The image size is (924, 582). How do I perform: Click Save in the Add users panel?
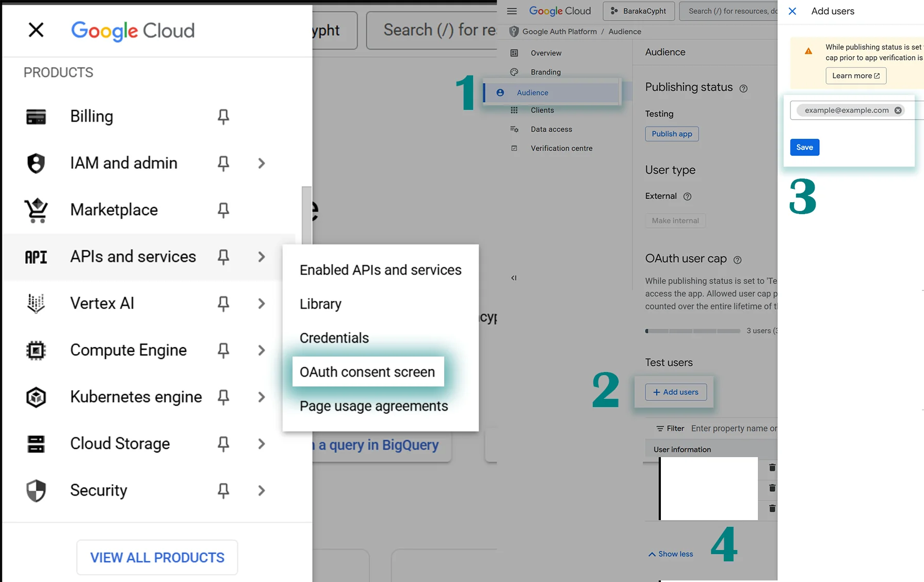pyautogui.click(x=805, y=148)
